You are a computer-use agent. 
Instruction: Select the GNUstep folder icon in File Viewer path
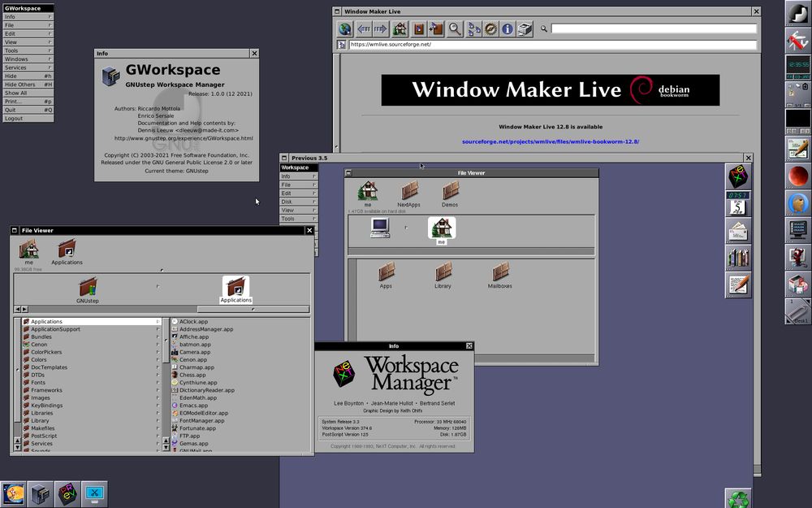point(88,290)
